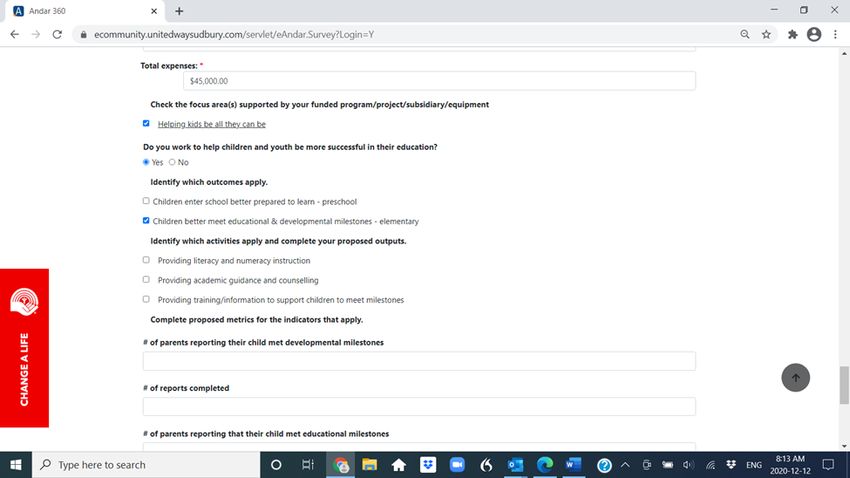
Task: Open a new browser tab
Action: tap(179, 11)
